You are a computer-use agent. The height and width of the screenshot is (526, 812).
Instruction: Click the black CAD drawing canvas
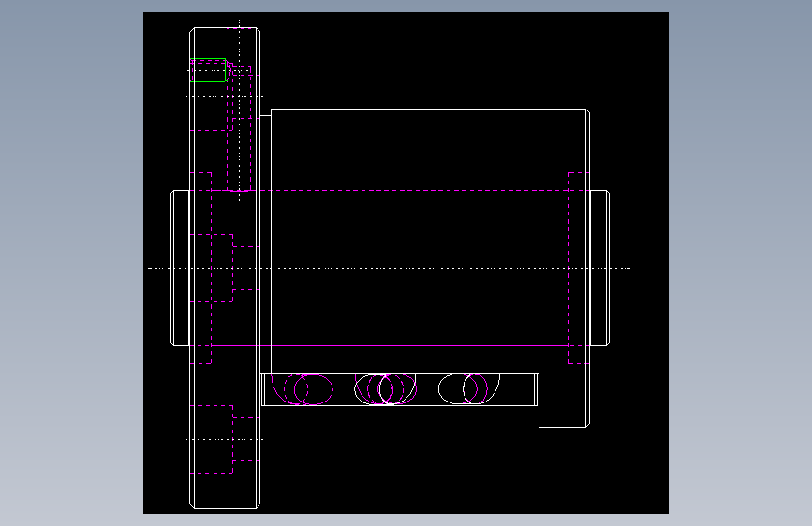[406, 262]
